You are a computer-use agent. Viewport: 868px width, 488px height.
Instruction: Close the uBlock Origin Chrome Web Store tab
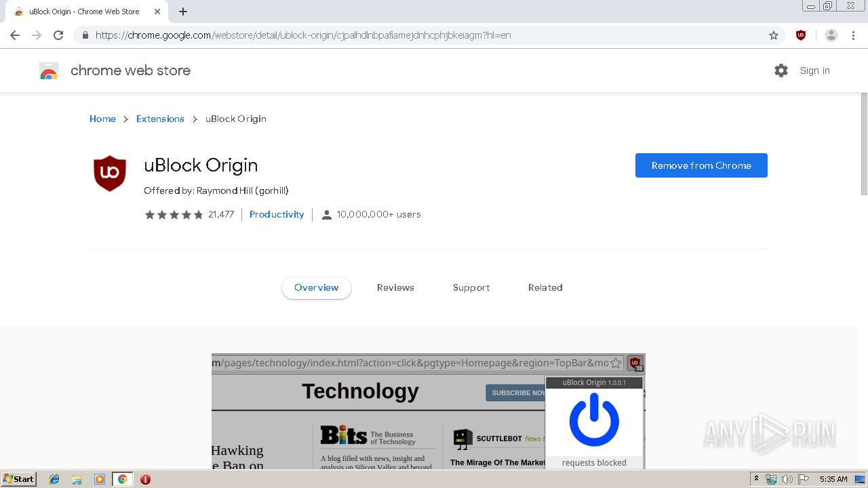click(x=157, y=12)
